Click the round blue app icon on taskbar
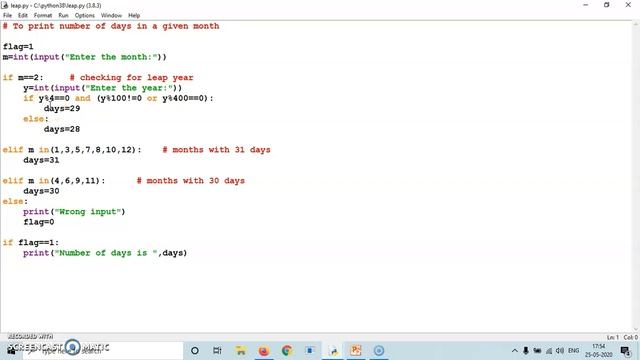 coord(379,351)
